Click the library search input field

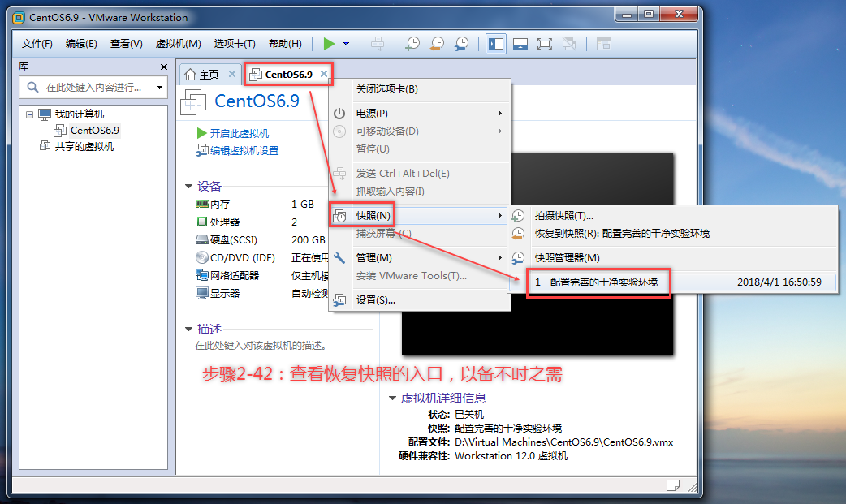[93, 88]
